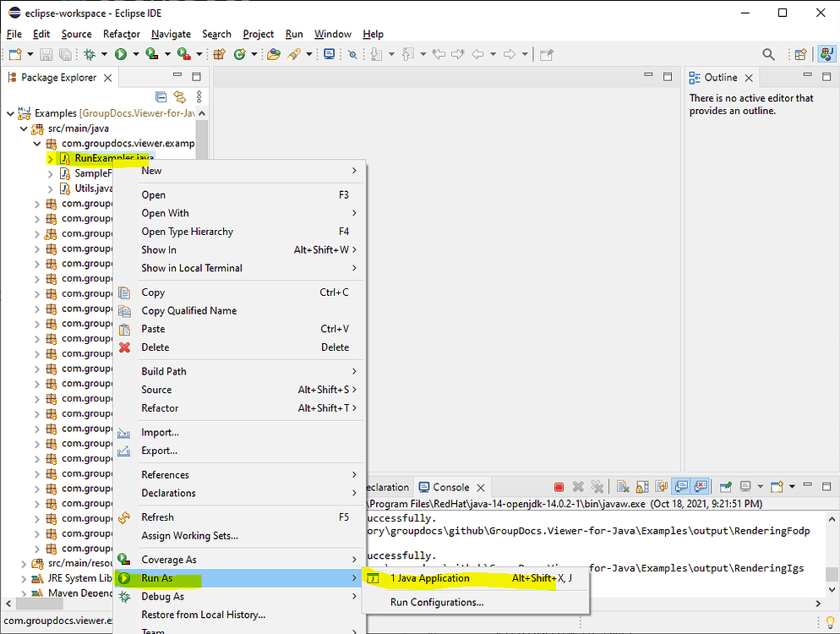Click the Open a Terminal monitor icon

(329, 54)
